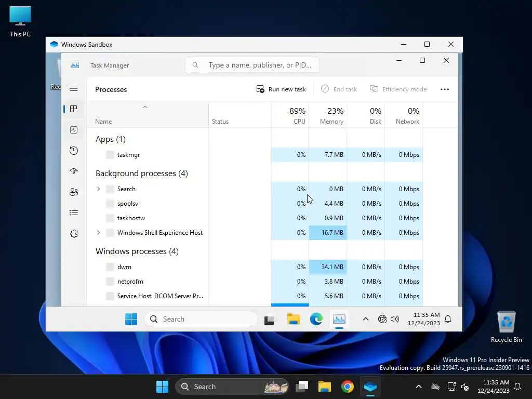Open Services page in Task Manager sidebar
The height and width of the screenshot is (399, 532).
coord(74,234)
